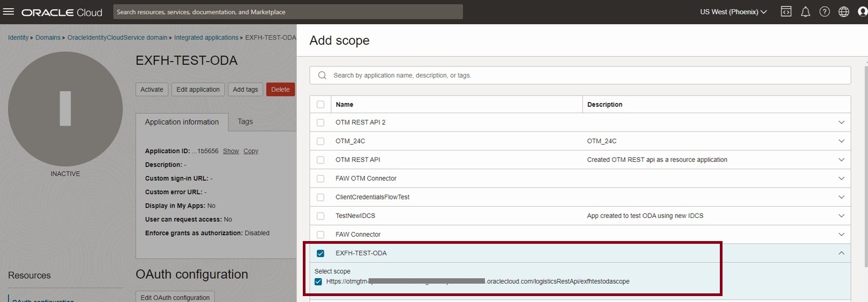868x302 pixels.
Task: Expand the row with the Created OTM REST api description
Action: click(842, 160)
